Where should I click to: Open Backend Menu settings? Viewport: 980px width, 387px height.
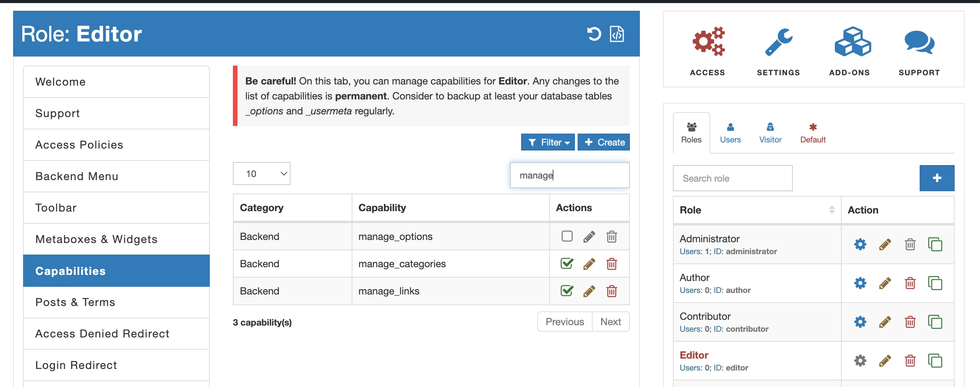coord(116,176)
